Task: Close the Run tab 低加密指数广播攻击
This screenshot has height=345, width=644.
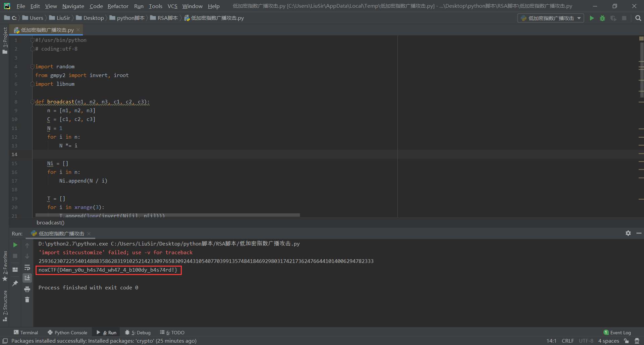Action: tap(89, 234)
